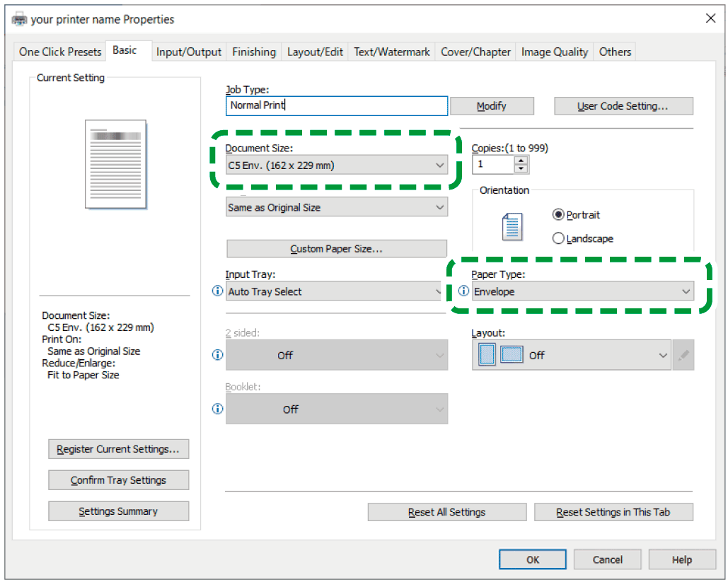Open the Image Quality tab
728x582 pixels.
554,52
